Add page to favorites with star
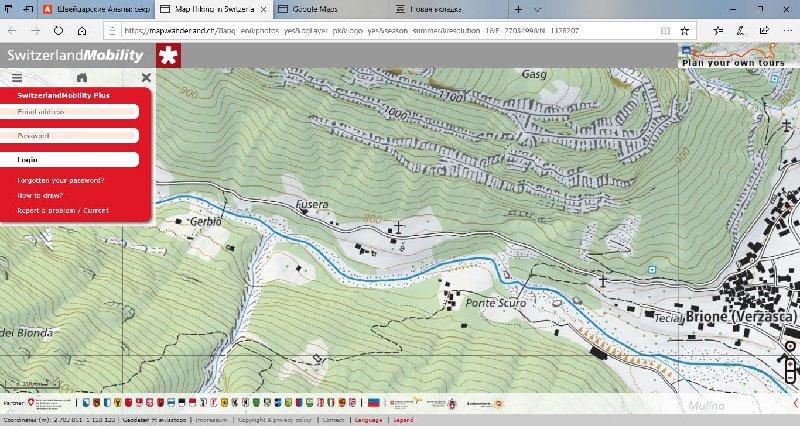800x426 pixels. coord(685,31)
